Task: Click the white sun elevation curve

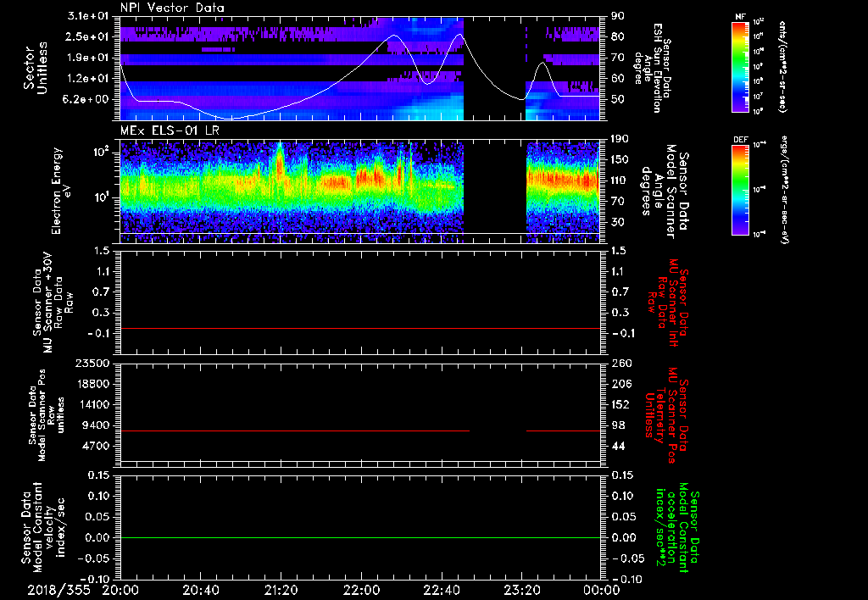Action: click(x=359, y=66)
